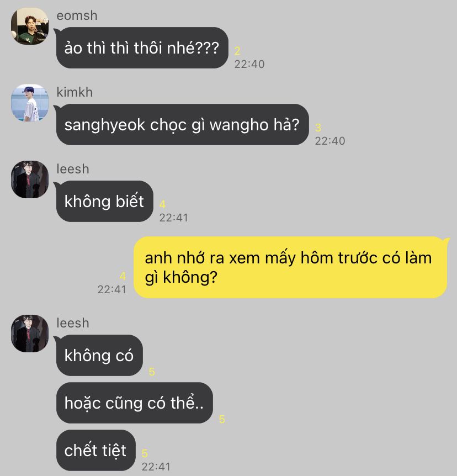Tap the message 'ảo thì thì thôi nhé???'

click(142, 47)
